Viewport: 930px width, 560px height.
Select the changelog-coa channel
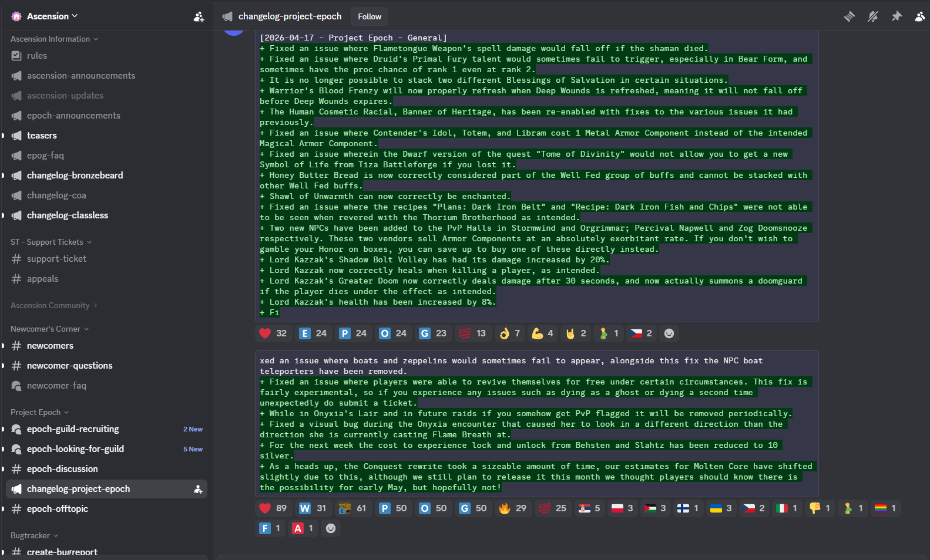tap(106, 195)
